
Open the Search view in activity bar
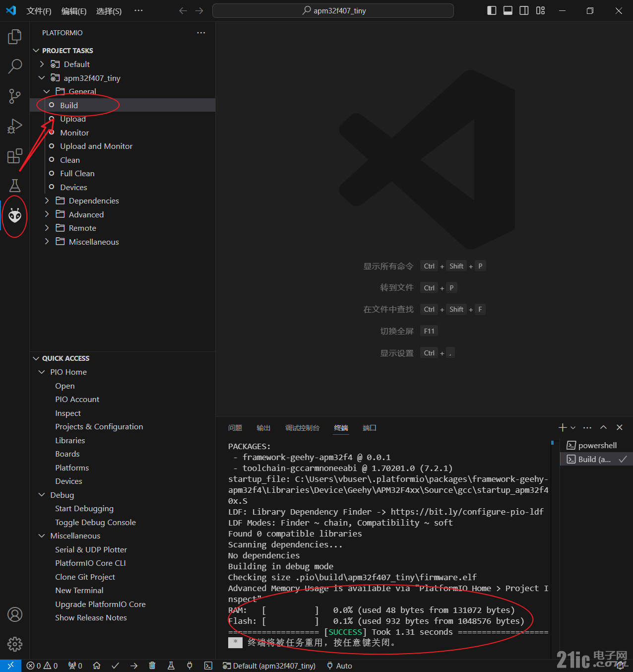[x=15, y=66]
